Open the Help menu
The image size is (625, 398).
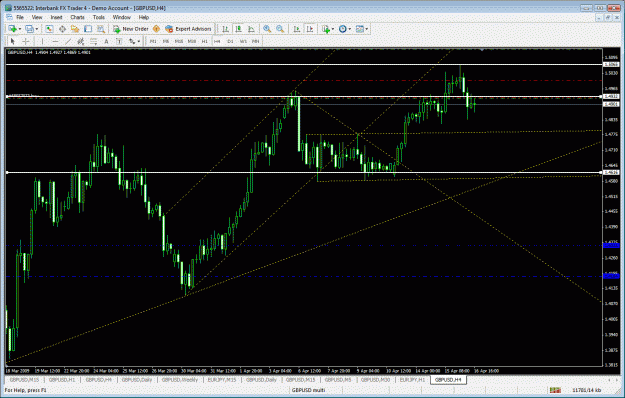pyautogui.click(x=143, y=17)
